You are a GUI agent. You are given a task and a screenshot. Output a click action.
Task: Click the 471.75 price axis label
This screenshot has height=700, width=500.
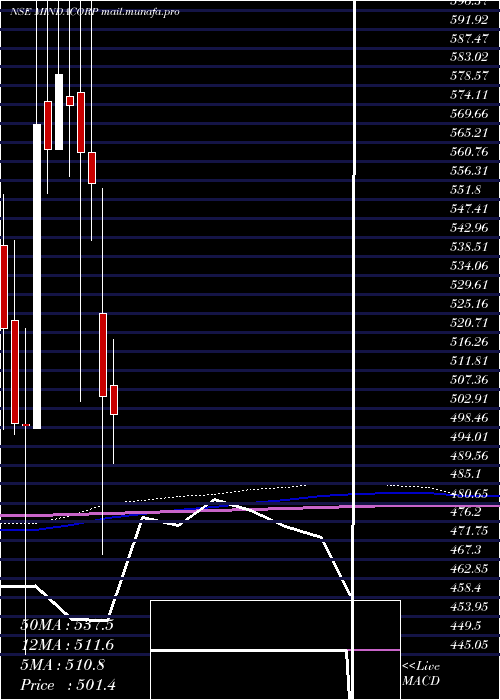[x=469, y=531]
